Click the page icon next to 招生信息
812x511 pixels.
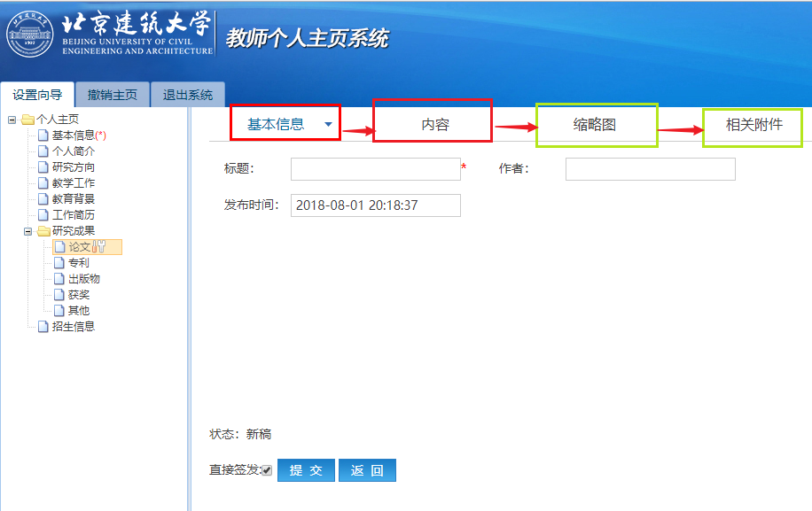click(43, 327)
